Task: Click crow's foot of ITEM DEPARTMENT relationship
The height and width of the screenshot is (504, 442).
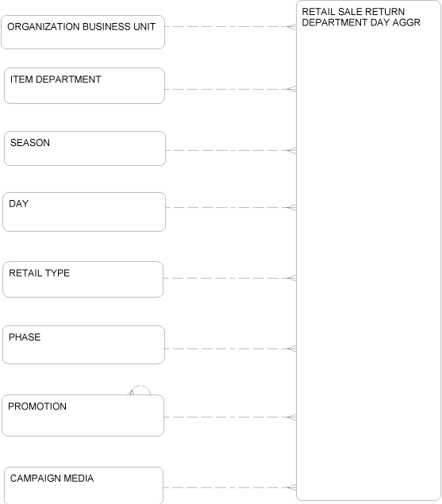Action: 291,89
